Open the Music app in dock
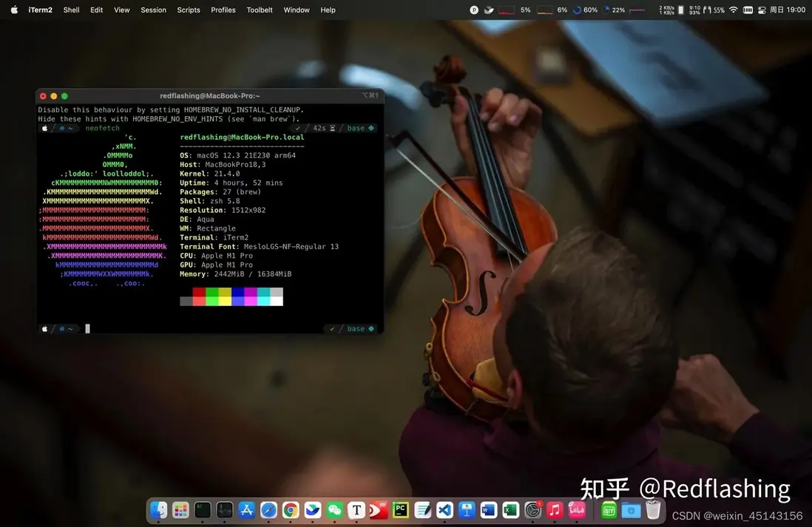 [555, 510]
